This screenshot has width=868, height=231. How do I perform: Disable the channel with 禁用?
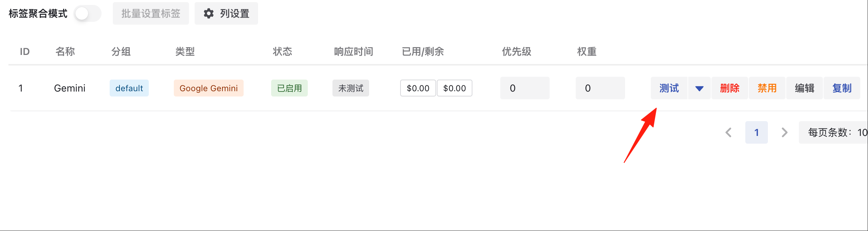tap(767, 88)
